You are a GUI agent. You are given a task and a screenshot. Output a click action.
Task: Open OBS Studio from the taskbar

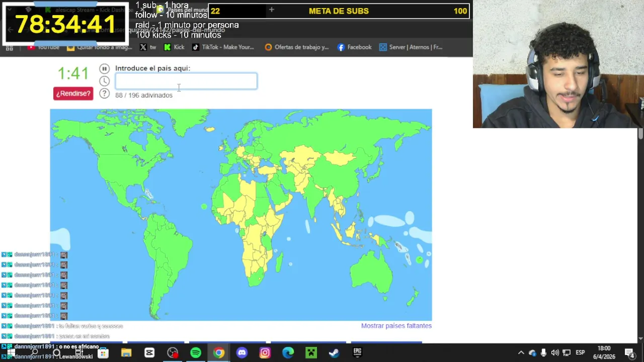173,353
